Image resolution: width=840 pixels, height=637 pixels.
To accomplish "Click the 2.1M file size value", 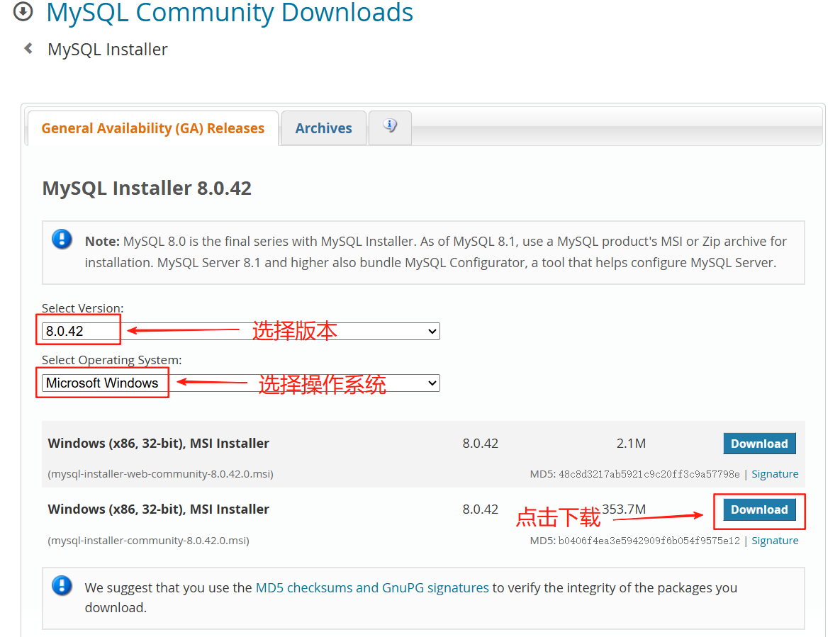I will [x=631, y=444].
